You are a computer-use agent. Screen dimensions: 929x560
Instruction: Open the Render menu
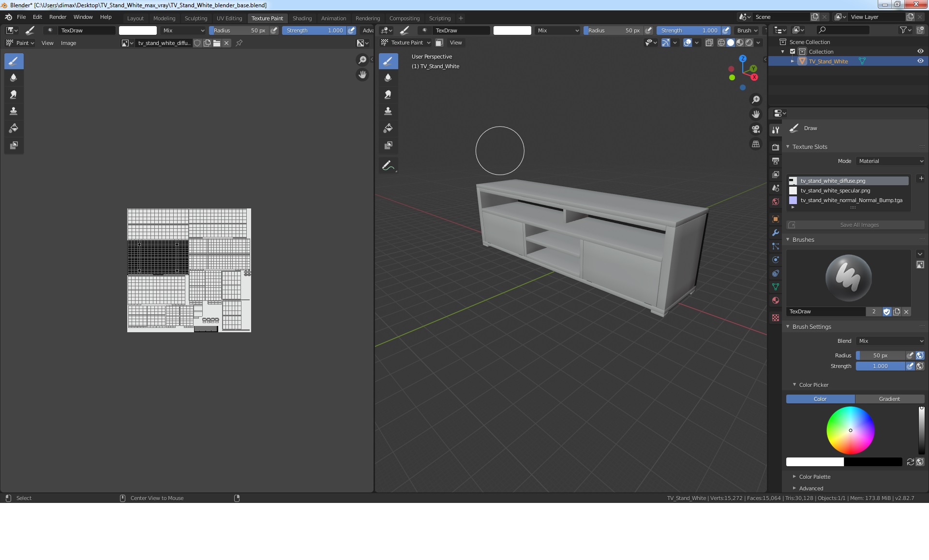(58, 17)
